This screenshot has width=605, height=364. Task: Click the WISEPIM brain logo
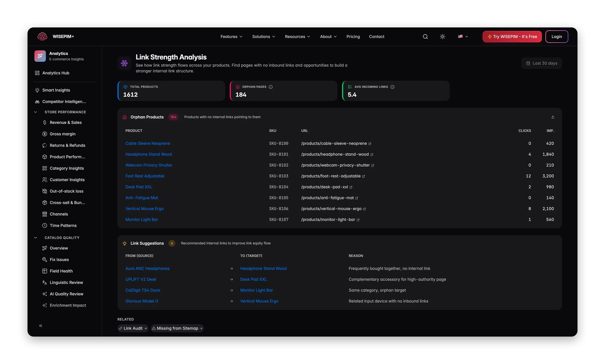tap(42, 37)
